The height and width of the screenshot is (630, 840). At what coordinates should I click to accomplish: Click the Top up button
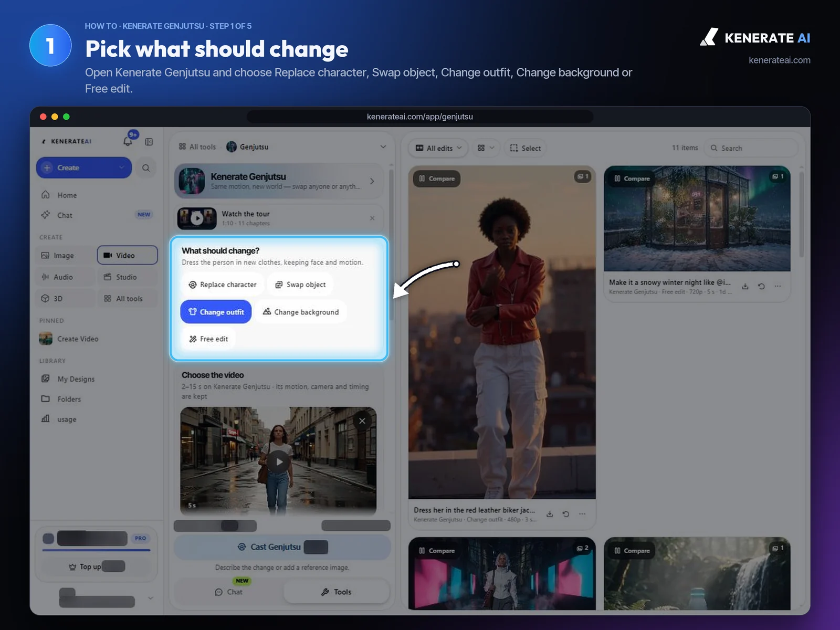tap(97, 566)
